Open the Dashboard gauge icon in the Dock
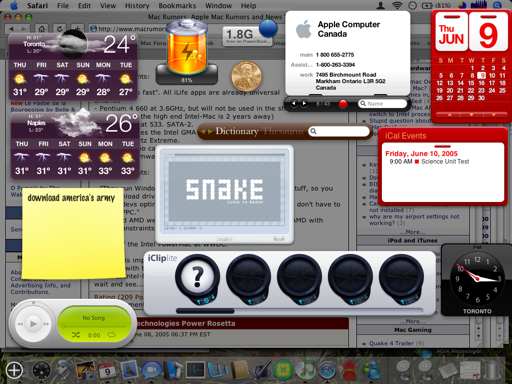 tap(41, 370)
